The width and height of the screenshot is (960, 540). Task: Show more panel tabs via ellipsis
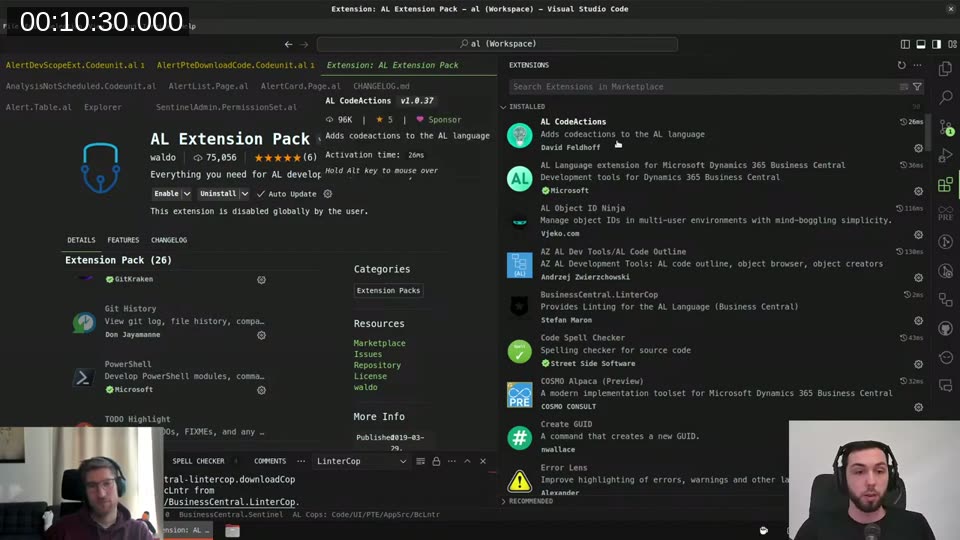click(x=301, y=461)
